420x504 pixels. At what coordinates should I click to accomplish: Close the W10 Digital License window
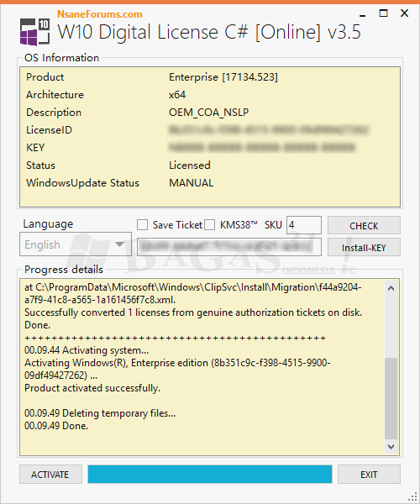point(404,13)
